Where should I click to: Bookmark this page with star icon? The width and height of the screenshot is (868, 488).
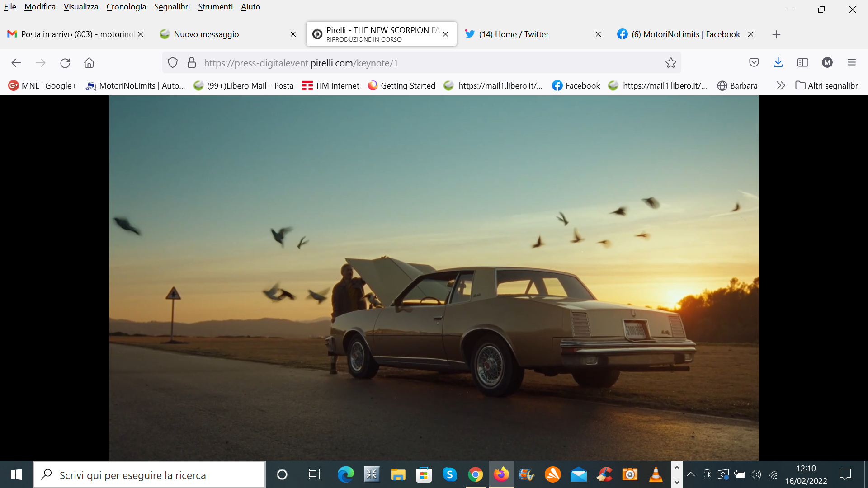670,63
